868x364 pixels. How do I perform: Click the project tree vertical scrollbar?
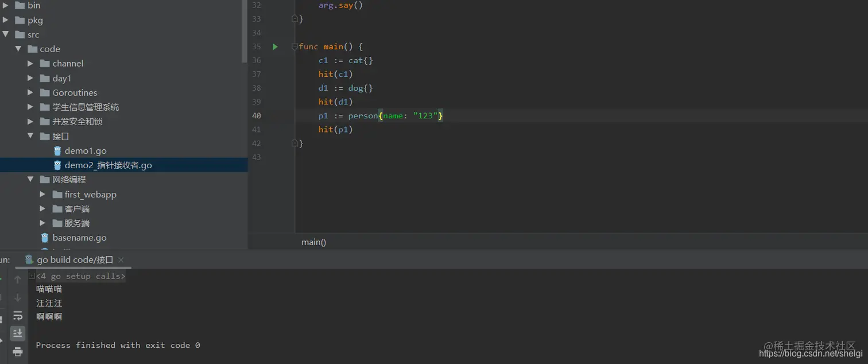point(245,31)
